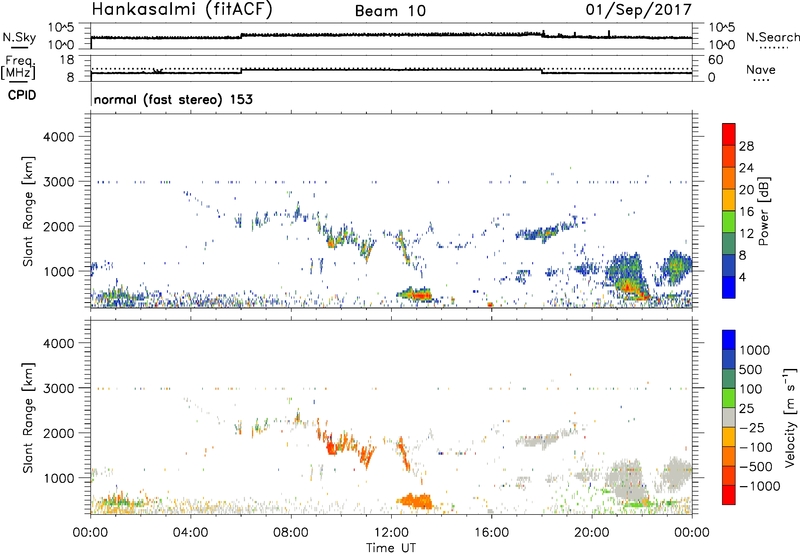The height and width of the screenshot is (554, 800).
Task: Click the red top segment of Power colorbar
Action: (x=729, y=134)
